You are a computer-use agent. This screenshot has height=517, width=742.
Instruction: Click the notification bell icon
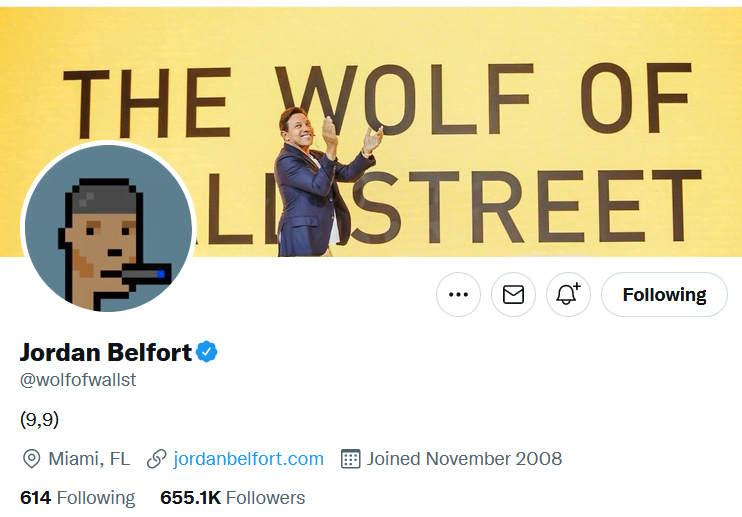point(568,295)
